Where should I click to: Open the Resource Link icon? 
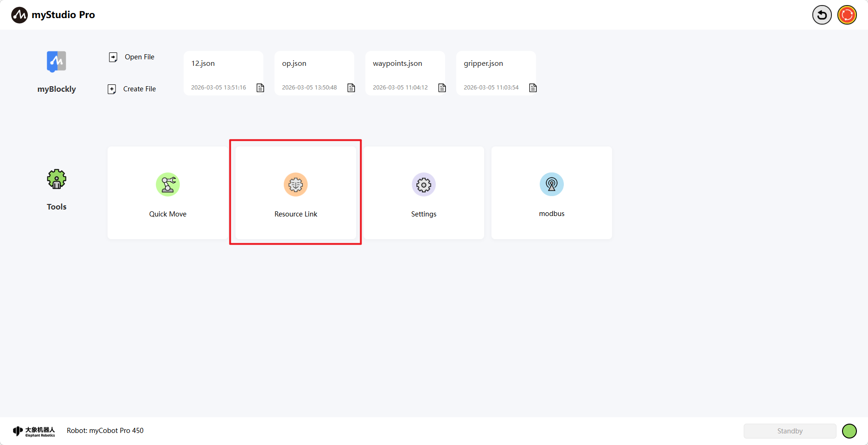[x=296, y=184]
